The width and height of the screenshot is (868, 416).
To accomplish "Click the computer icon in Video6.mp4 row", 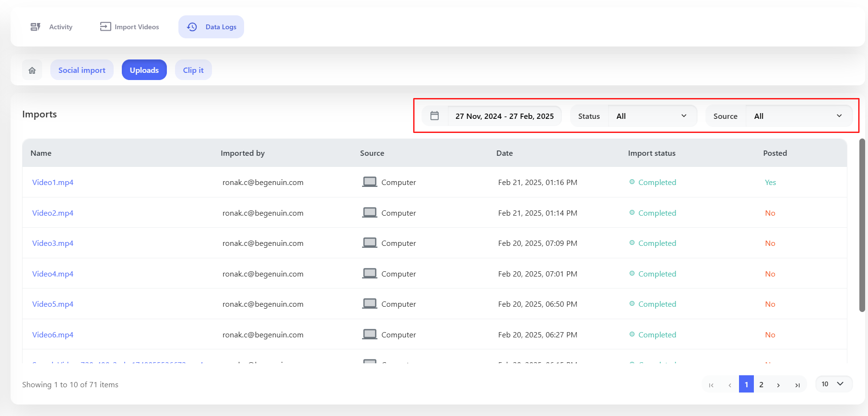I will point(370,334).
